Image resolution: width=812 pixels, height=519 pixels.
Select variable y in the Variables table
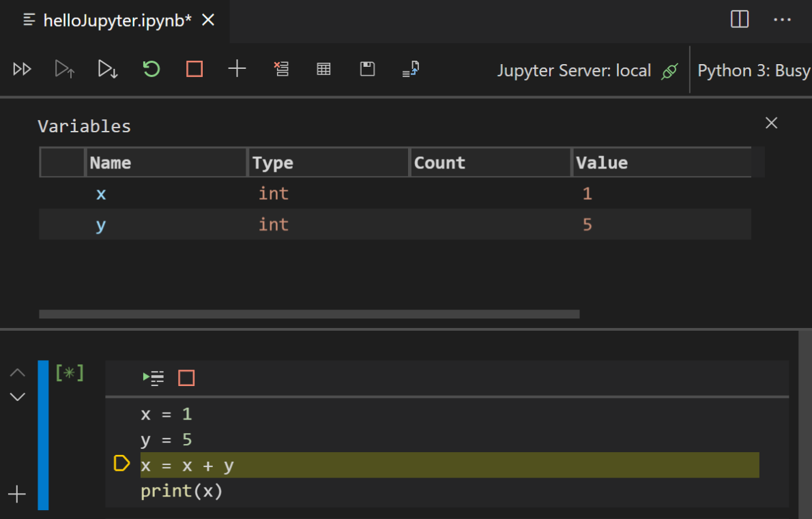[101, 224]
